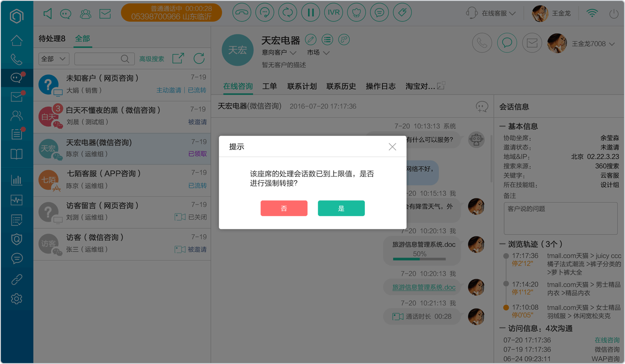Click the 备注 notes text field
This screenshot has height=364, width=625.
tap(561, 218)
